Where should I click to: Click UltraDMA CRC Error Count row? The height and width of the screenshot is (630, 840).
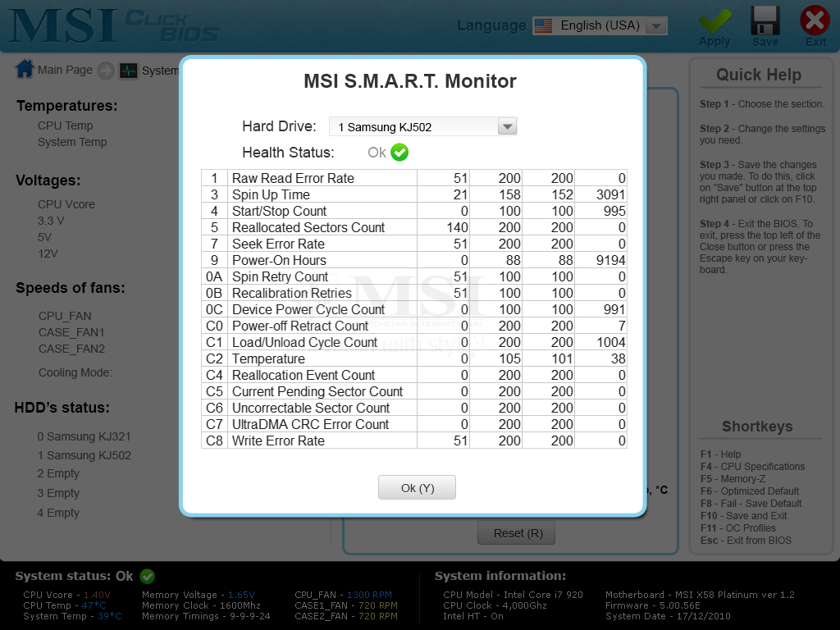(x=414, y=424)
